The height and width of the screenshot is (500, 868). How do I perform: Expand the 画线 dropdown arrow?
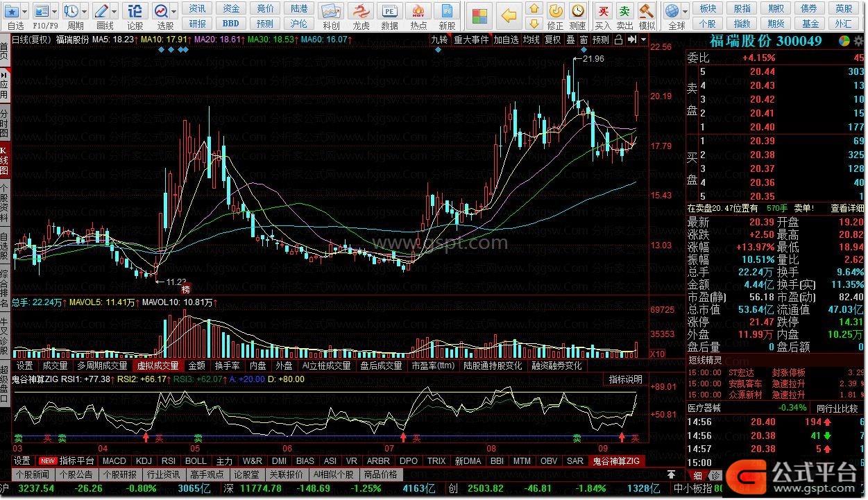click(114, 11)
